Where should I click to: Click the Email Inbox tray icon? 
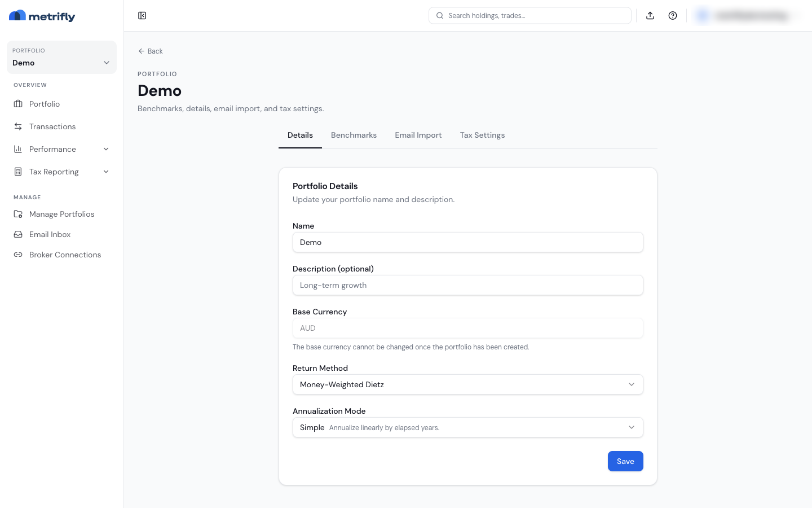coord(18,234)
